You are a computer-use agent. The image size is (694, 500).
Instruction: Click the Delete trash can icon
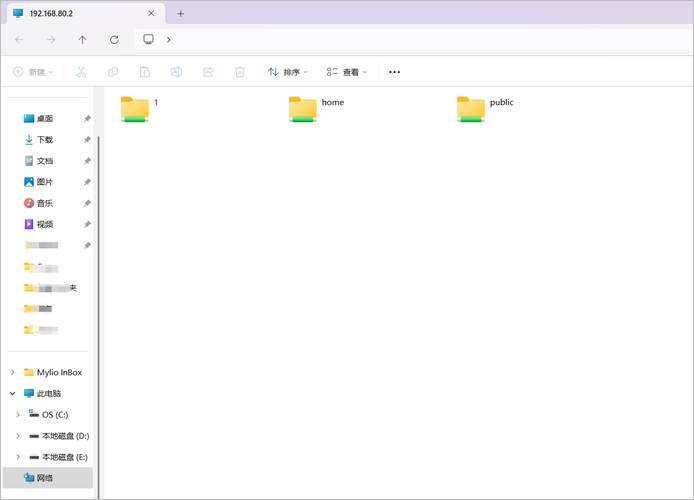tap(240, 72)
